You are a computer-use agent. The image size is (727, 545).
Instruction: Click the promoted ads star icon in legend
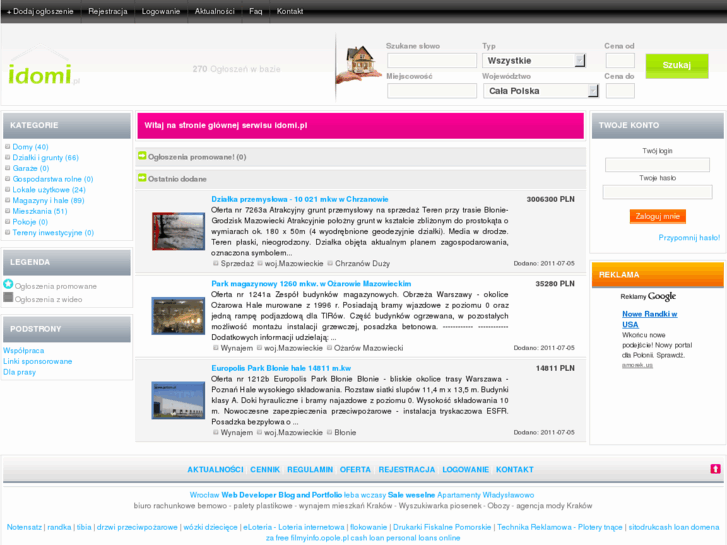8,284
